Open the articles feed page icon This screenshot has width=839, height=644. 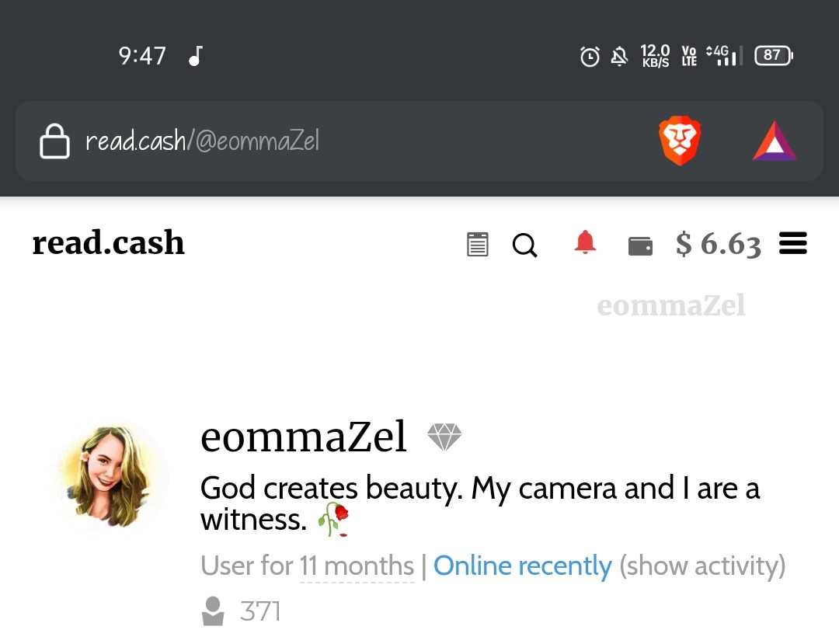tap(477, 245)
